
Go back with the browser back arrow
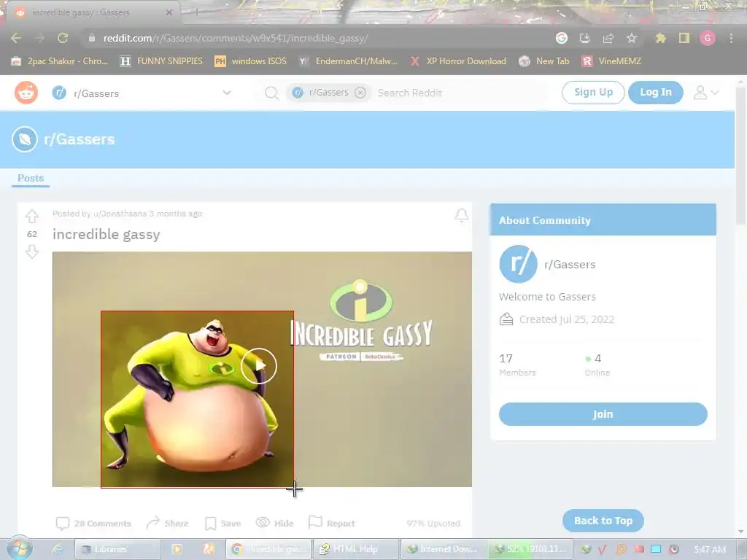[x=16, y=39]
